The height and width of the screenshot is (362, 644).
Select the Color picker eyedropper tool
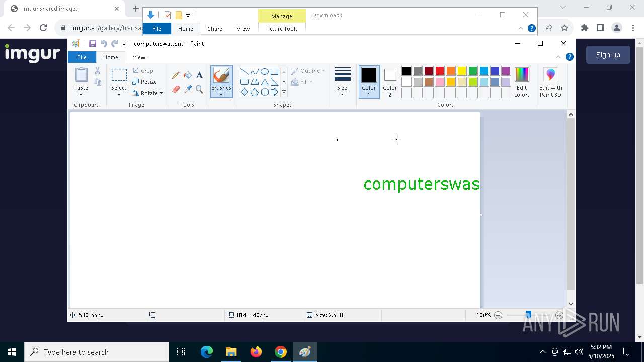[188, 89]
